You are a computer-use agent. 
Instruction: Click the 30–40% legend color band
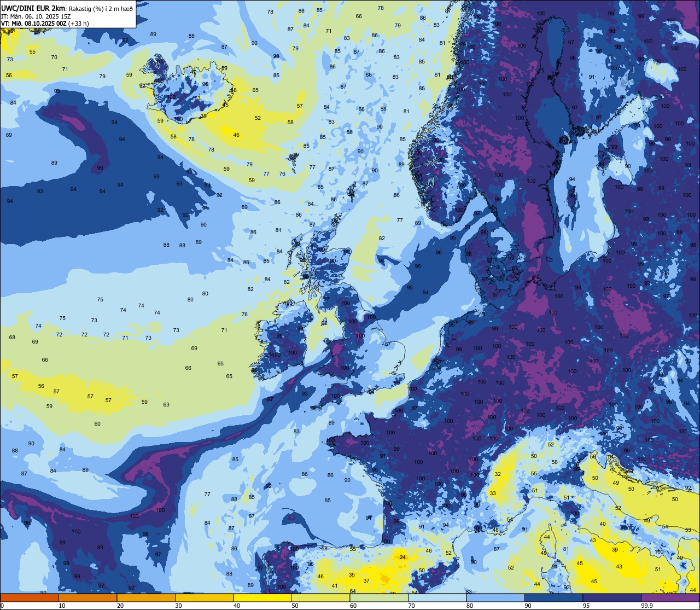pos(204,598)
